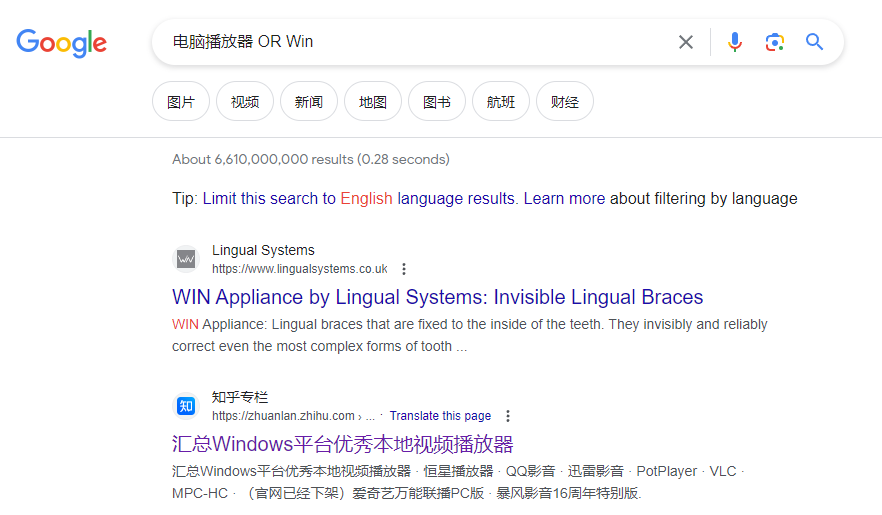The width and height of the screenshot is (882, 515).
Task: Open 'Learn more' about language filtering
Action: point(564,198)
